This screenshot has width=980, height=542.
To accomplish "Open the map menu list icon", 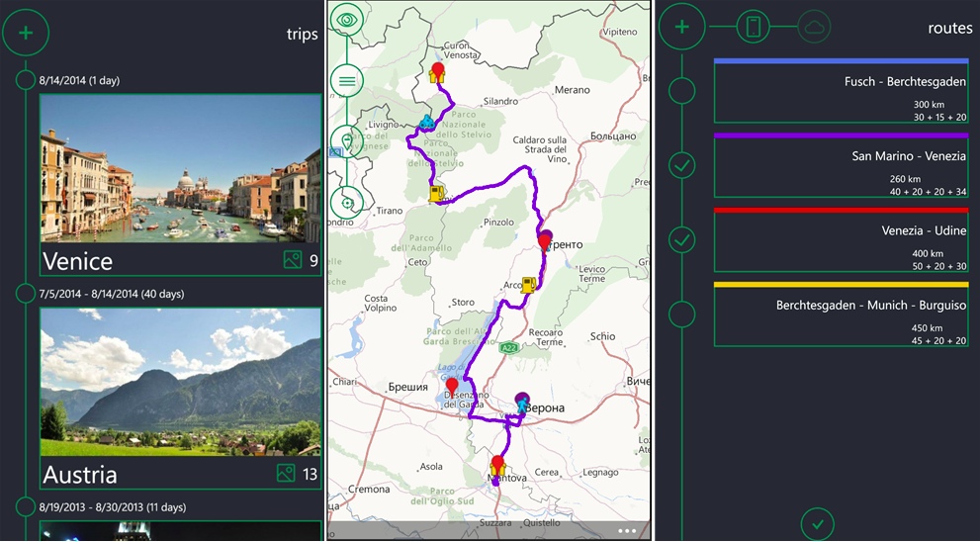I will [346, 81].
